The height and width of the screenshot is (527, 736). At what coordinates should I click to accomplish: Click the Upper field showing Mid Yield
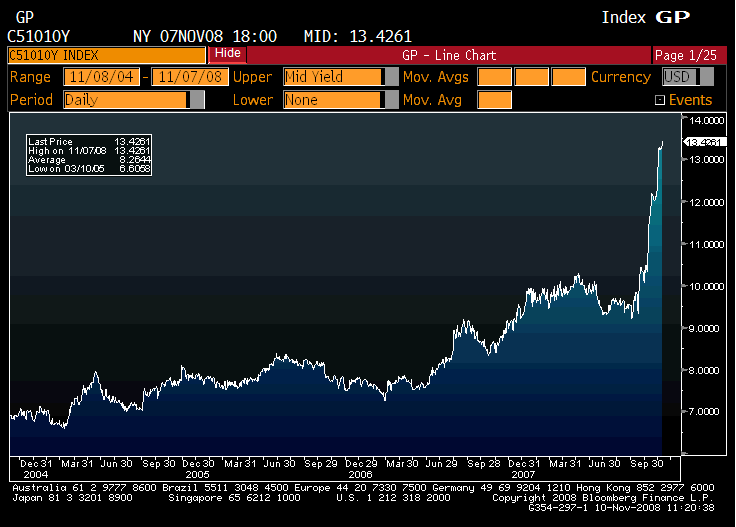pyautogui.click(x=334, y=77)
